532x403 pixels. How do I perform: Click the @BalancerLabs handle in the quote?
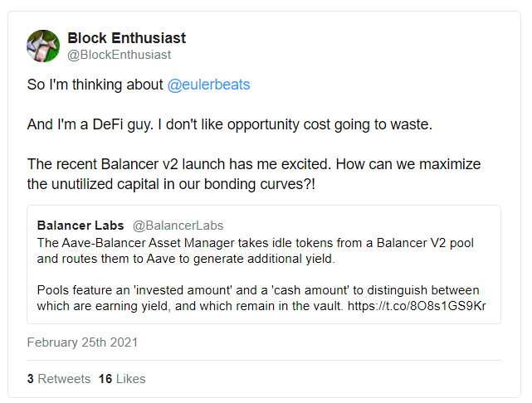click(178, 226)
